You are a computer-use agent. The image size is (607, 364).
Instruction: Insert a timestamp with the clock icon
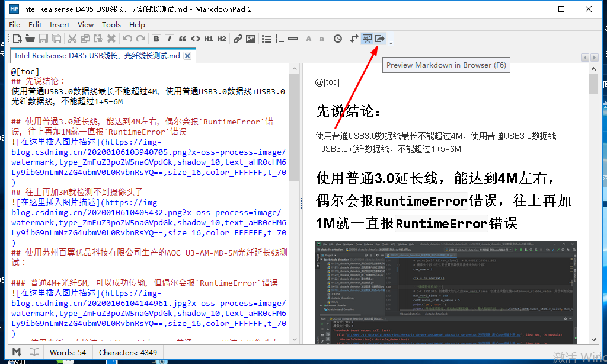(337, 39)
